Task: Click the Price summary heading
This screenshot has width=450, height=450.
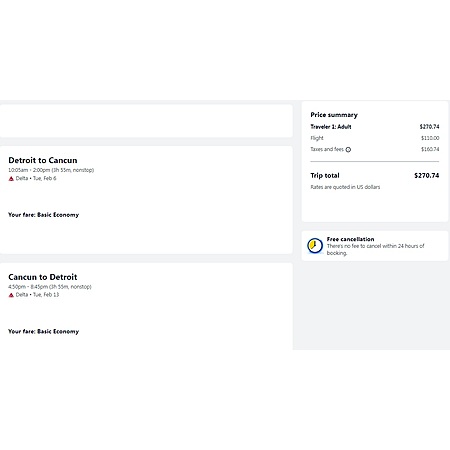Action: [334, 115]
